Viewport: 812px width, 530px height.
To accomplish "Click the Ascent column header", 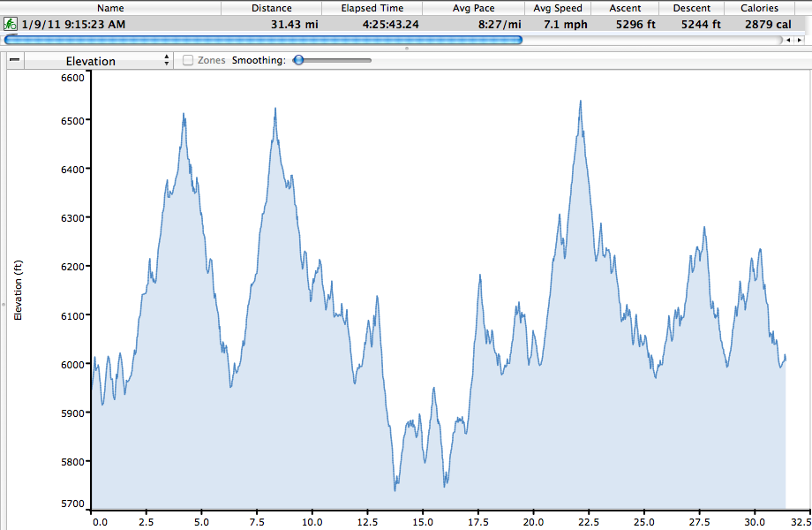I will 625,8.
